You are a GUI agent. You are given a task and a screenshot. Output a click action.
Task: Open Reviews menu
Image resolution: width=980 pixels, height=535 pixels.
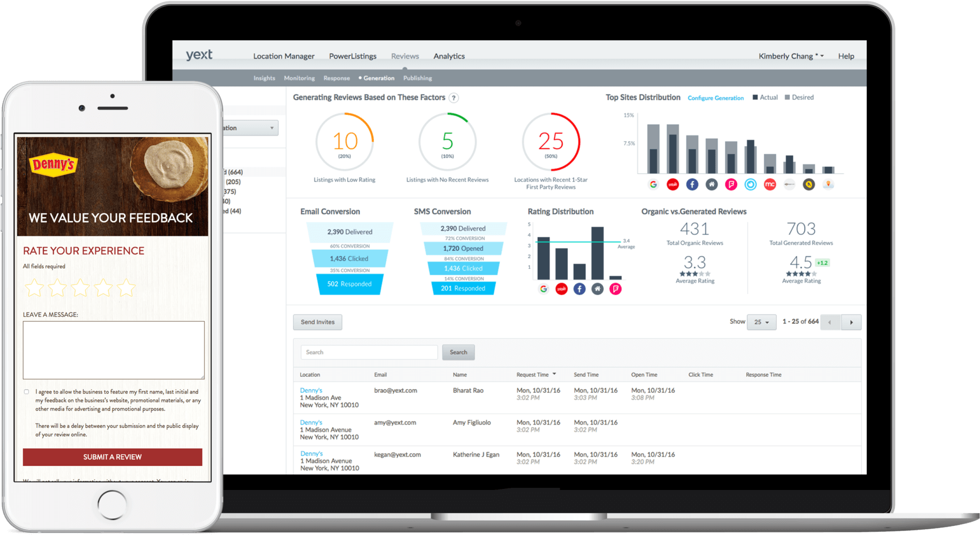405,56
